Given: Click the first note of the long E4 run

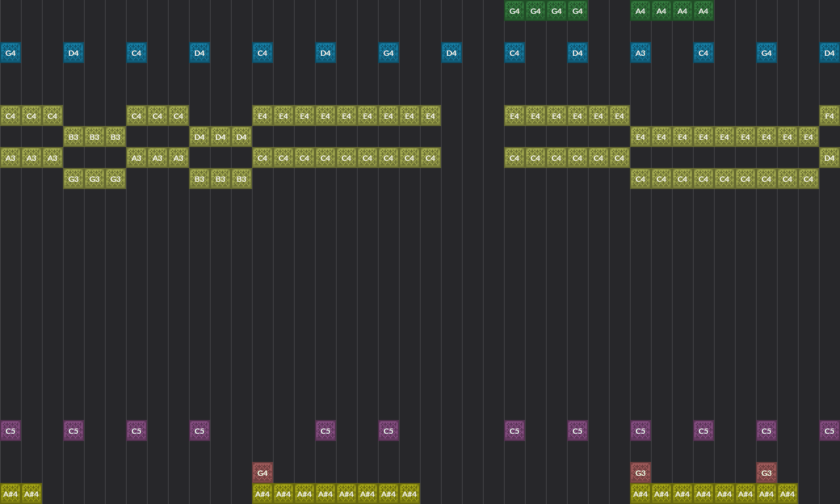Looking at the screenshot, I should [x=262, y=115].
